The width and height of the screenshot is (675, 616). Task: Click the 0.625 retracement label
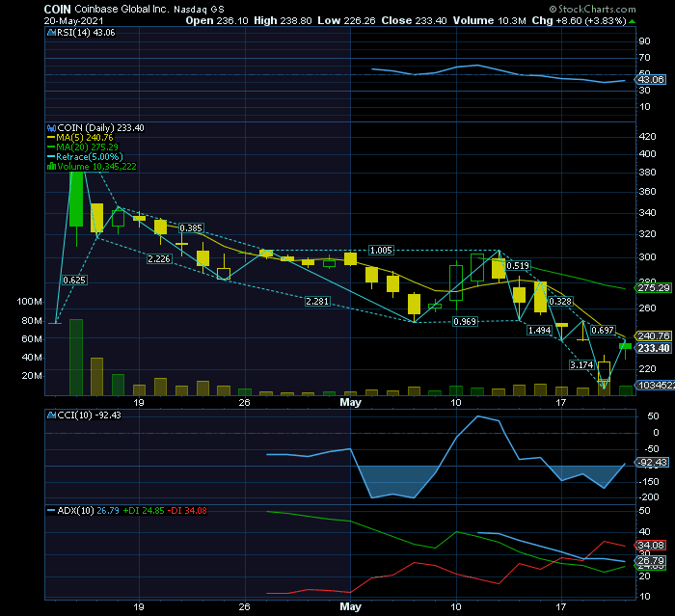pyautogui.click(x=74, y=281)
